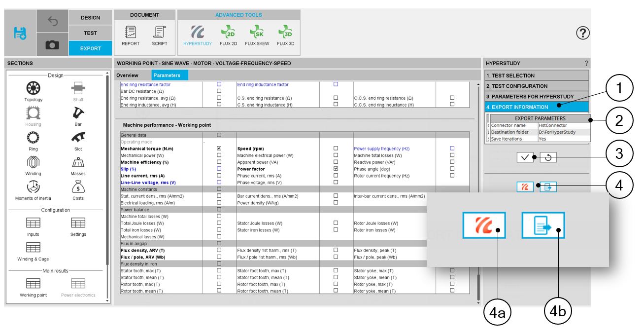Open the Report document icon

[x=131, y=34]
